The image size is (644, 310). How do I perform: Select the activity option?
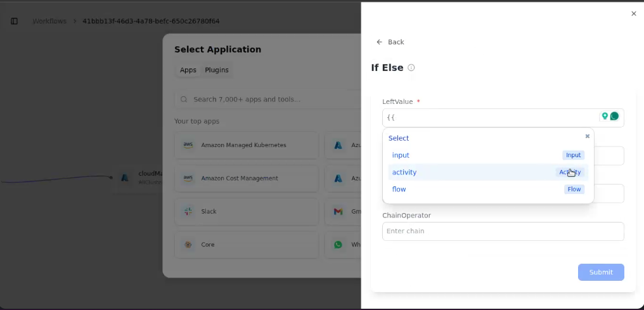[x=488, y=172]
